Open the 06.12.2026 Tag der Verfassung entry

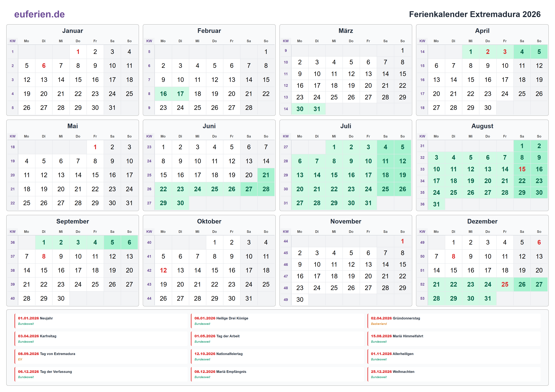coord(101,374)
